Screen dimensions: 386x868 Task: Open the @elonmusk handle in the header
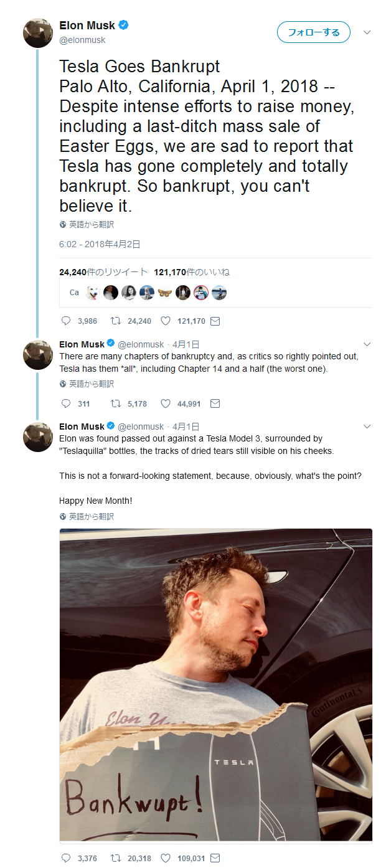coord(82,40)
